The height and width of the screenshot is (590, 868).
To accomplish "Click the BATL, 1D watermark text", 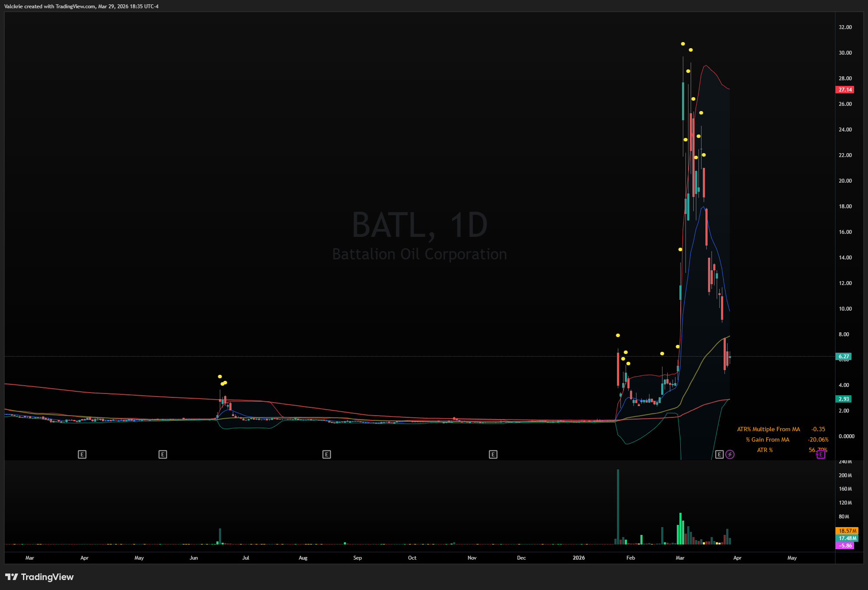I will tap(419, 225).
